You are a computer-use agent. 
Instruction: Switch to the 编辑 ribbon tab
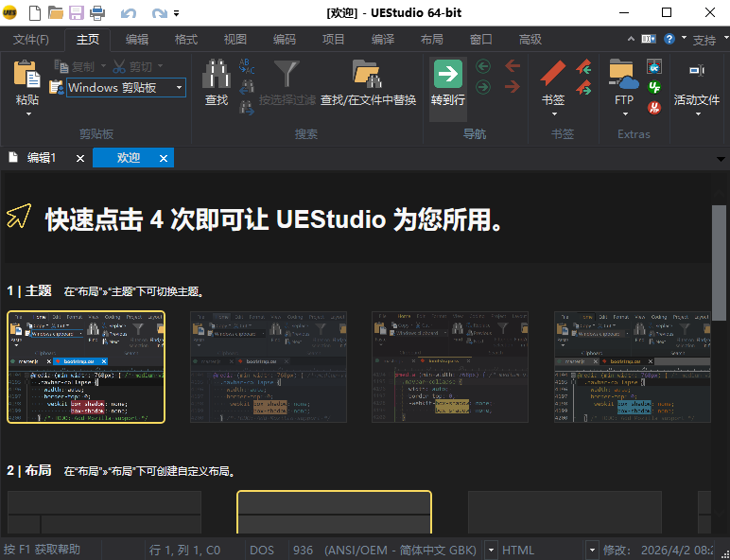pyautogui.click(x=137, y=40)
